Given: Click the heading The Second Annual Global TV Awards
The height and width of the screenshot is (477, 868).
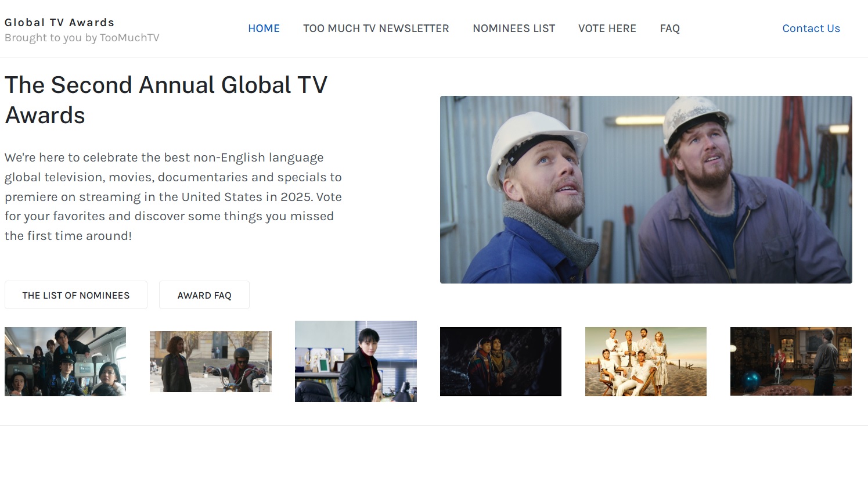Looking at the screenshot, I should pyautogui.click(x=166, y=99).
